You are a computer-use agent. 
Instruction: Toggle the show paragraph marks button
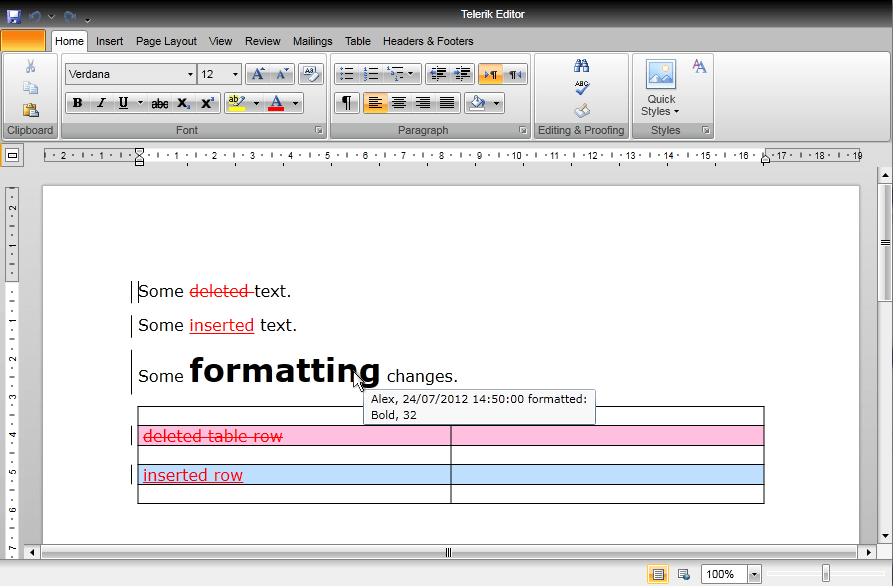click(x=347, y=103)
